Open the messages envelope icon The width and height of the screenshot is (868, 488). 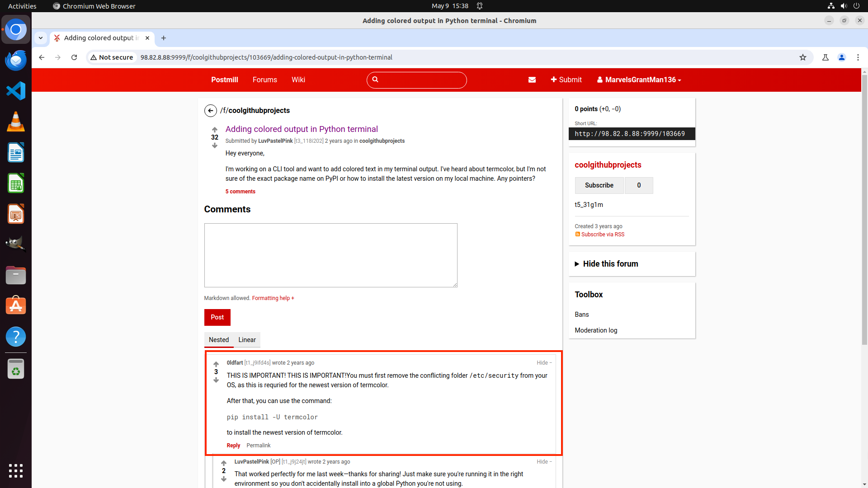pyautogui.click(x=532, y=80)
